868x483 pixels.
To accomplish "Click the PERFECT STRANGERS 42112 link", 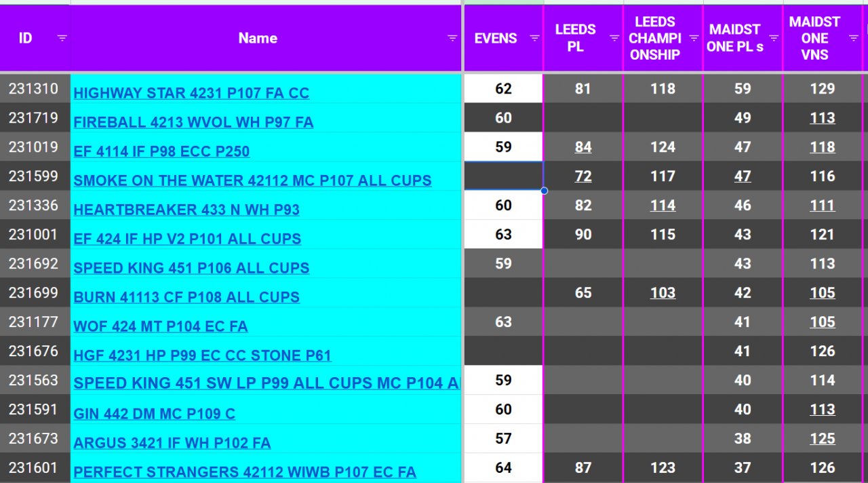I will [x=245, y=472].
